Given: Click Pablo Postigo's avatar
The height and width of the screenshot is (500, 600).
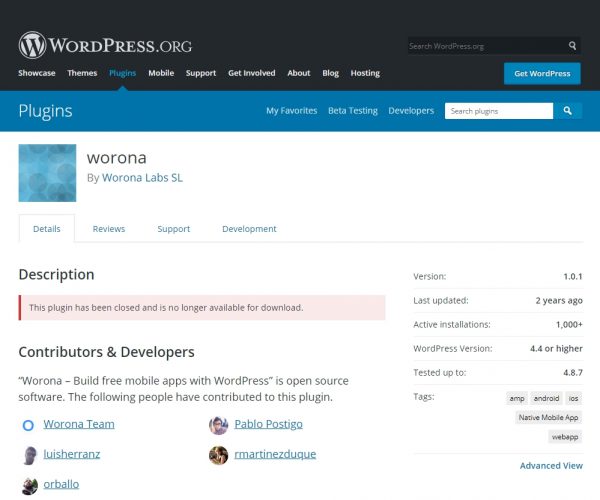Looking at the screenshot, I should [218, 425].
